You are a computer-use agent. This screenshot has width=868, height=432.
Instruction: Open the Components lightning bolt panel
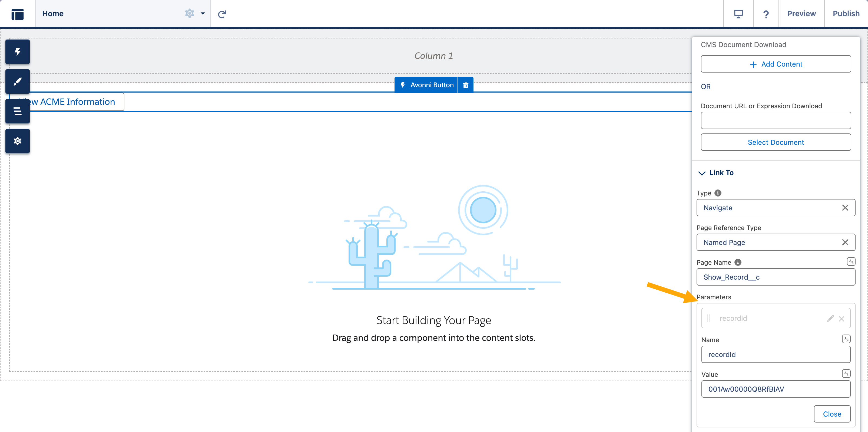(x=18, y=52)
